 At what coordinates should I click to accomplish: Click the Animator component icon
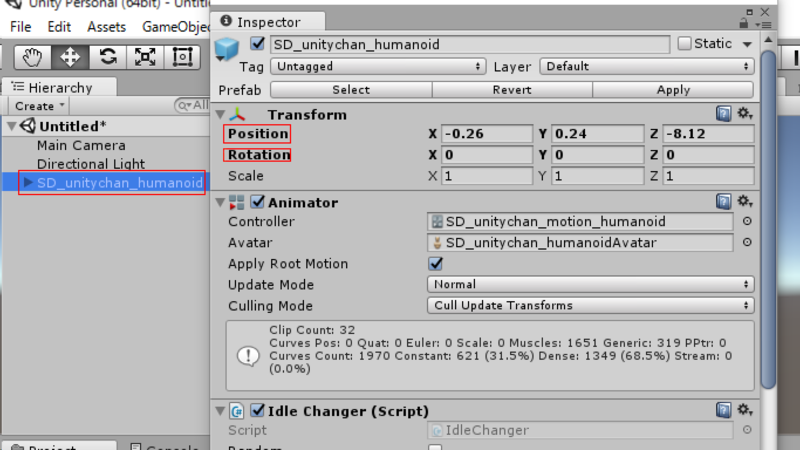237,203
